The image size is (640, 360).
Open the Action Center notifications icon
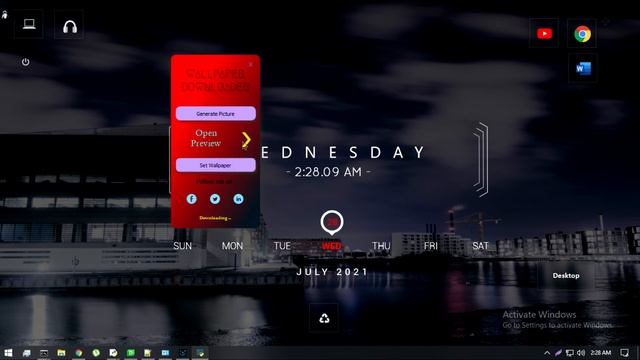(624, 353)
